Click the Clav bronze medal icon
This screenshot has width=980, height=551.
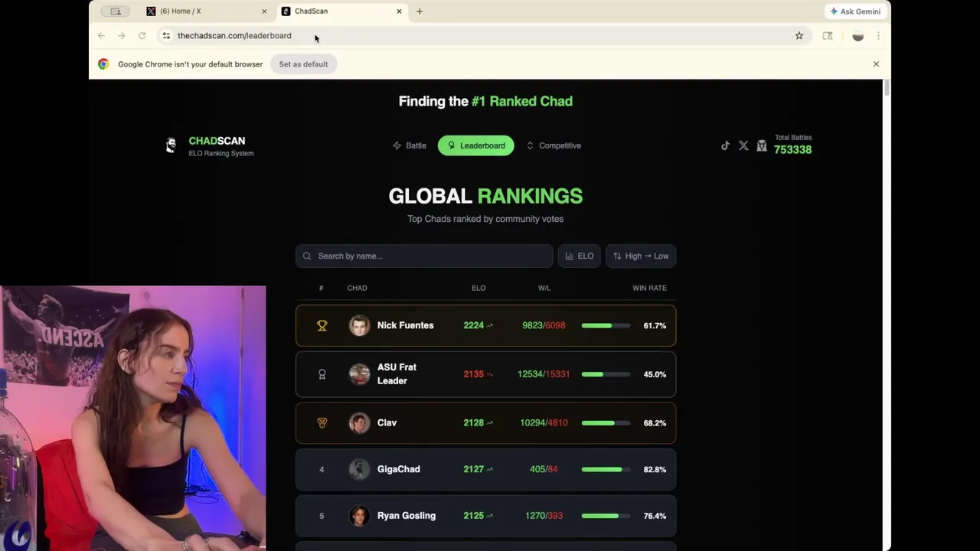[x=322, y=422]
